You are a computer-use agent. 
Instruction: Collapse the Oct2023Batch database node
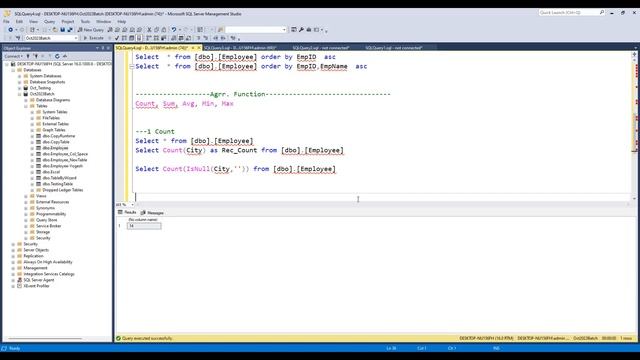pos(19,94)
